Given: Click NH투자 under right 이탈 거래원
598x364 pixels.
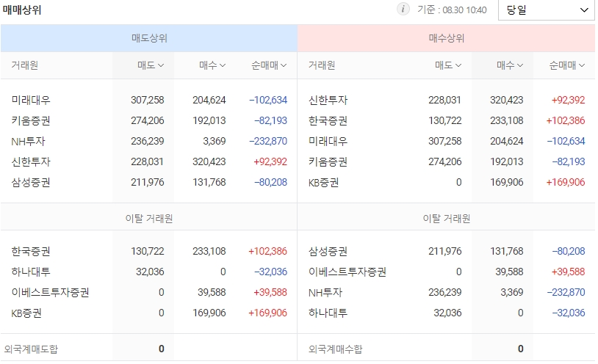Looking at the screenshot, I should (x=325, y=292).
